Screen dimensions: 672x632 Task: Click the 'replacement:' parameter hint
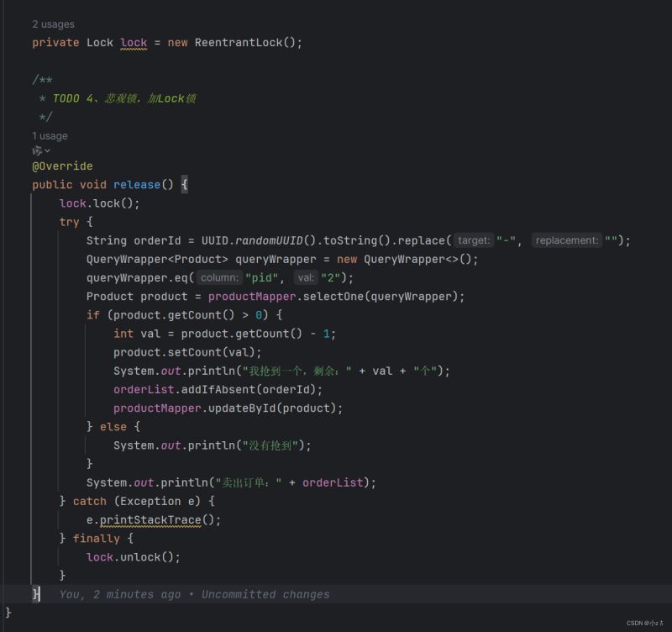566,240
